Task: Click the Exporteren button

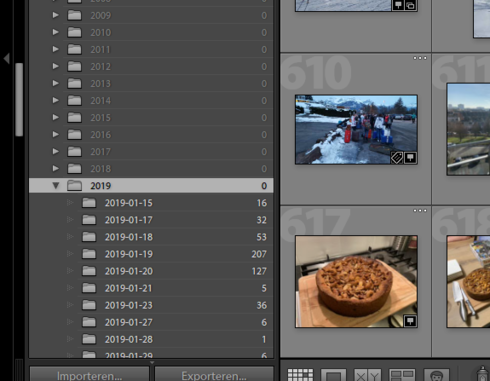Action: pos(214,375)
